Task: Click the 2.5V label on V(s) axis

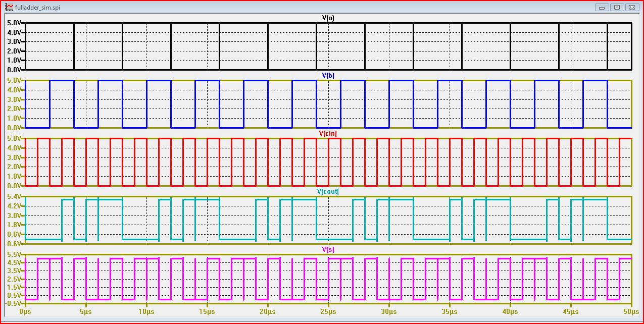Action: pyautogui.click(x=14, y=279)
